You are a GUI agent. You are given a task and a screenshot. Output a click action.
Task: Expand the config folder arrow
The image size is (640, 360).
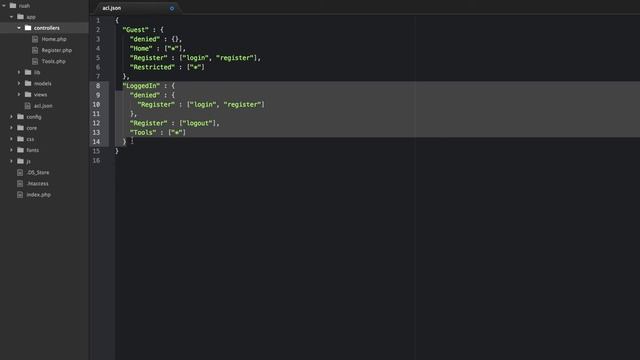point(11,117)
